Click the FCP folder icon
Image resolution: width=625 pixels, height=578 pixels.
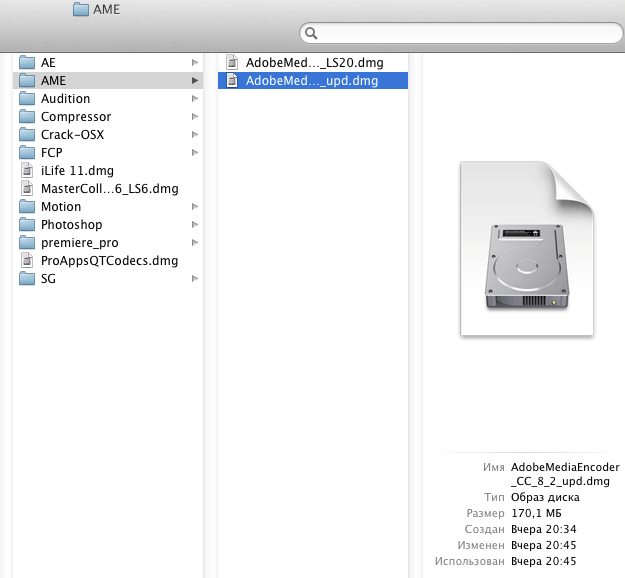pyautogui.click(x=27, y=153)
